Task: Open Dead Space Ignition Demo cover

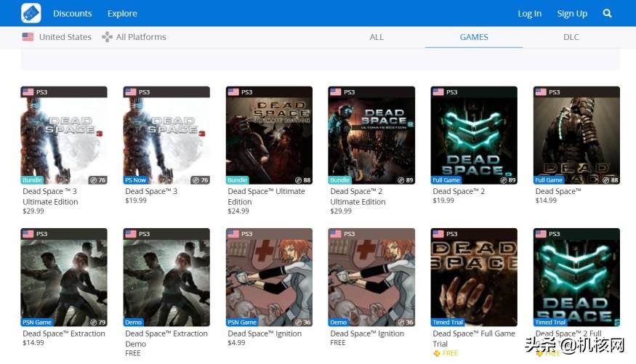Action: pos(371,278)
